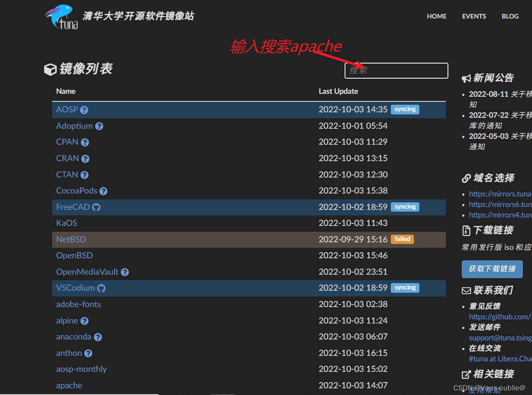Image resolution: width=532 pixels, height=395 pixels.
Task: Open the OpenMediaVault mirror link
Action: point(87,272)
